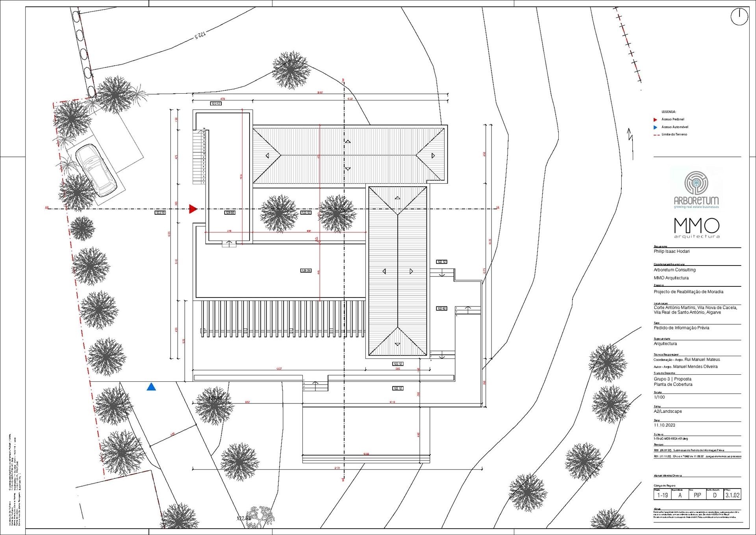Click blue triangle beside Acesso Automóvel legend

[x=655, y=127]
